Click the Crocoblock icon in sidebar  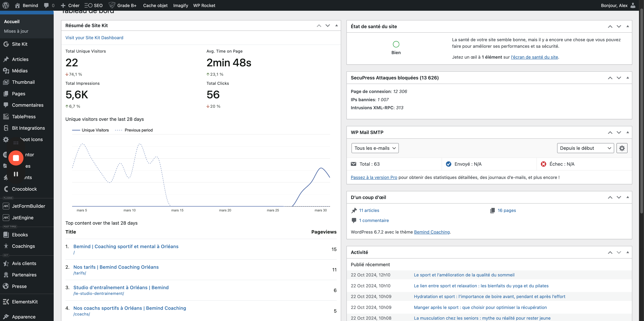pyautogui.click(x=6, y=189)
